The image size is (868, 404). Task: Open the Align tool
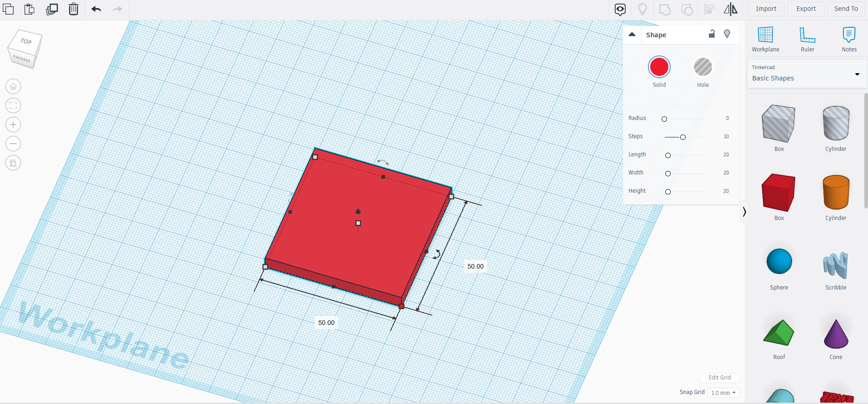(x=709, y=9)
